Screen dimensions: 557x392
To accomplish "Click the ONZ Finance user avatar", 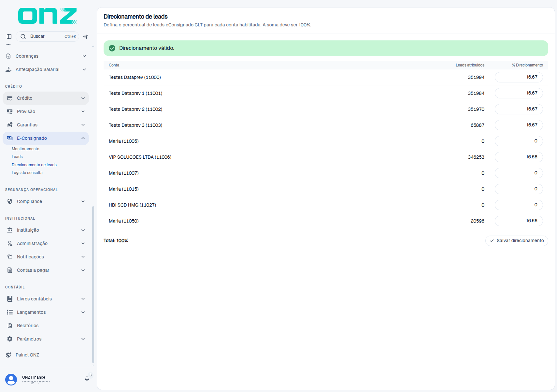I will coord(11,380).
